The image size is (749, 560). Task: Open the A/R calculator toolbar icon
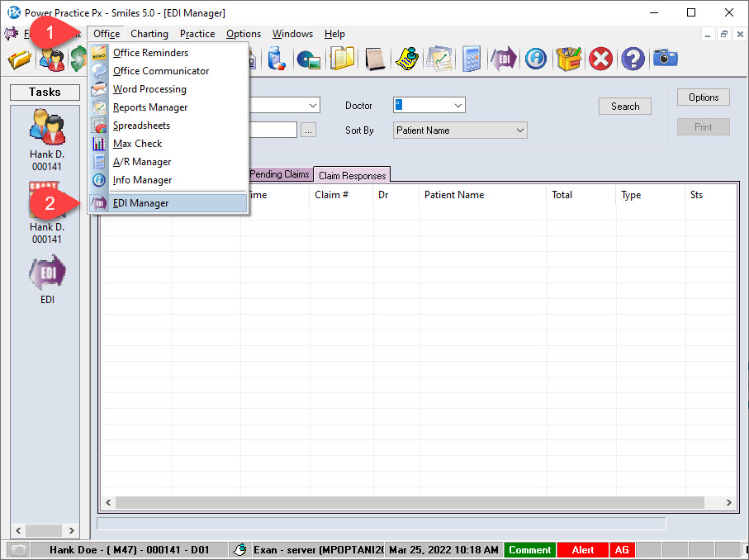(x=472, y=59)
